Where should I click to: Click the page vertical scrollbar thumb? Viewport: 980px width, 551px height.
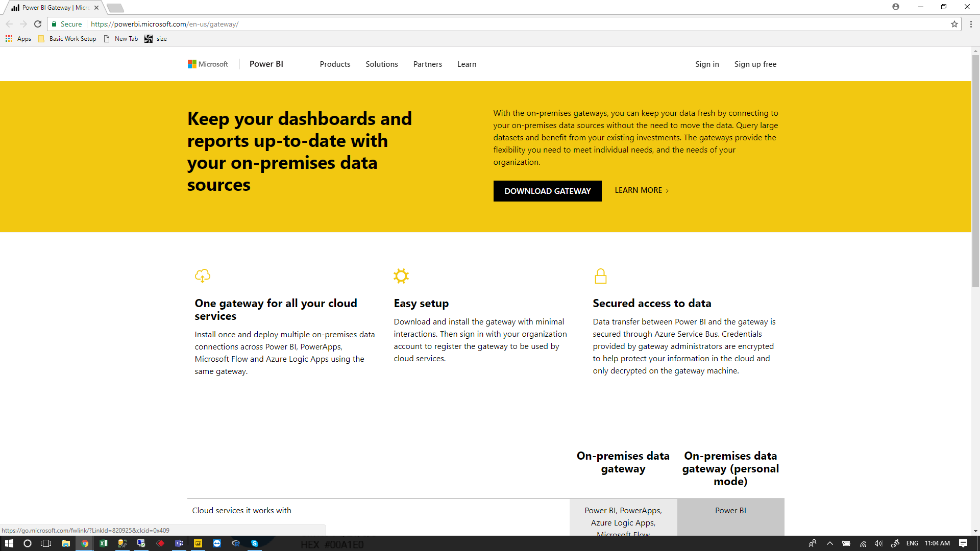click(975, 171)
